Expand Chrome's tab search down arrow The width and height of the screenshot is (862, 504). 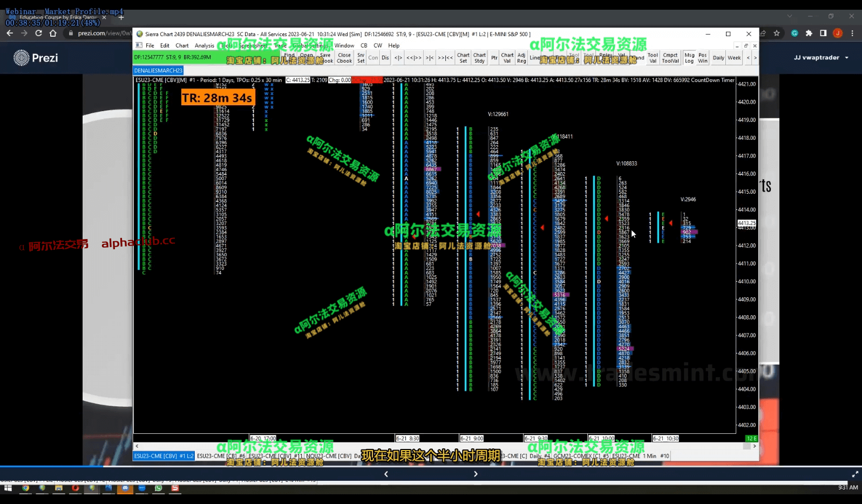pyautogui.click(x=790, y=16)
